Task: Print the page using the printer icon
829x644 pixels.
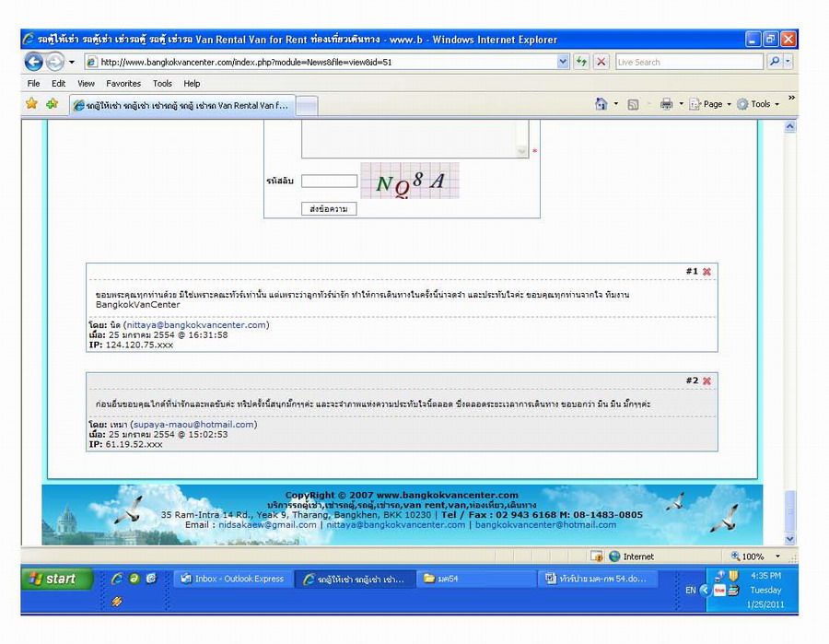Action: (x=666, y=104)
